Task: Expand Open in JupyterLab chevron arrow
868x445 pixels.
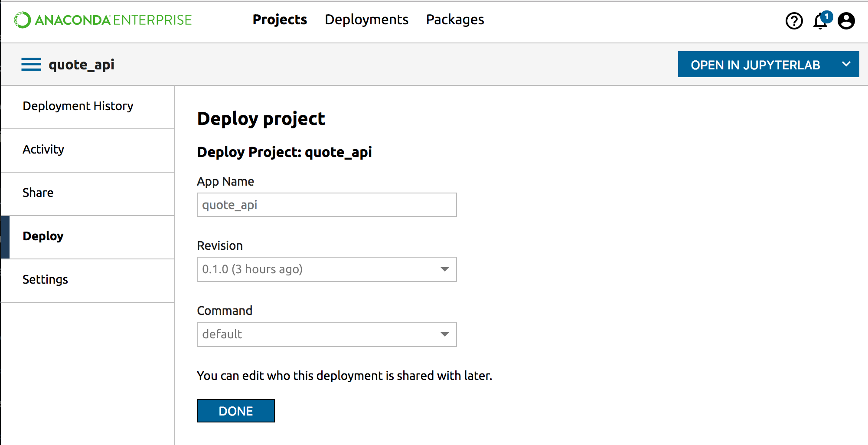Action: (846, 64)
